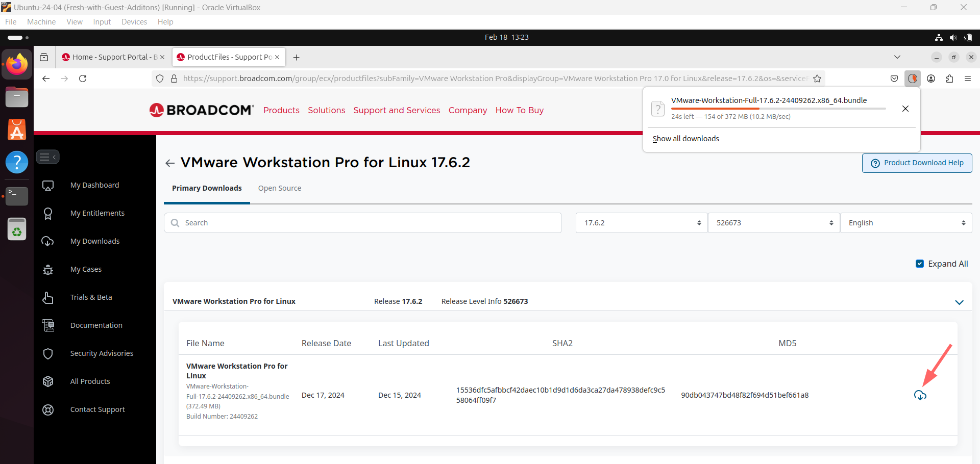Open Trash from Ubuntu dock

pos(17,228)
